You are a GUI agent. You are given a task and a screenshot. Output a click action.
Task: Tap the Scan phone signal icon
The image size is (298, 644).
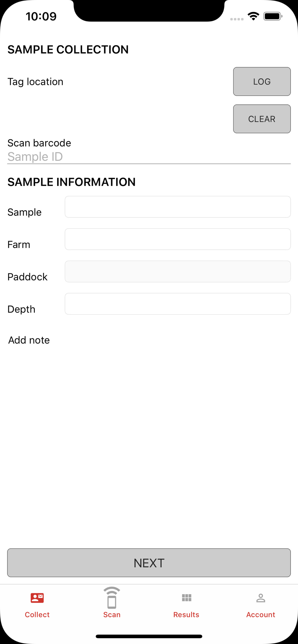pyautogui.click(x=112, y=598)
